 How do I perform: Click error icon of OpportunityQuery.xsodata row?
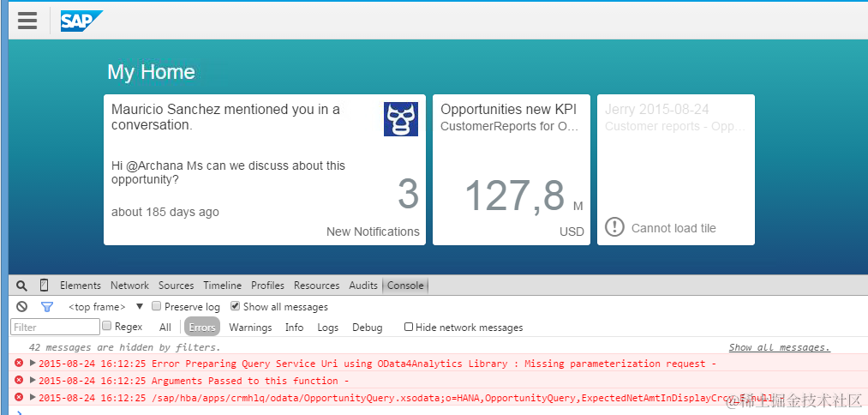click(19, 397)
